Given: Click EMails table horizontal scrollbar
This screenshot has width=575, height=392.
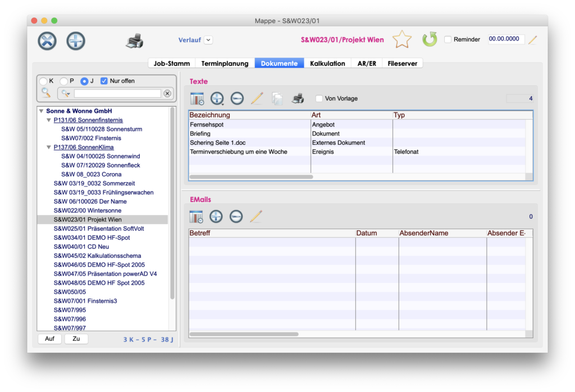Looking at the screenshot, I should point(244,334).
